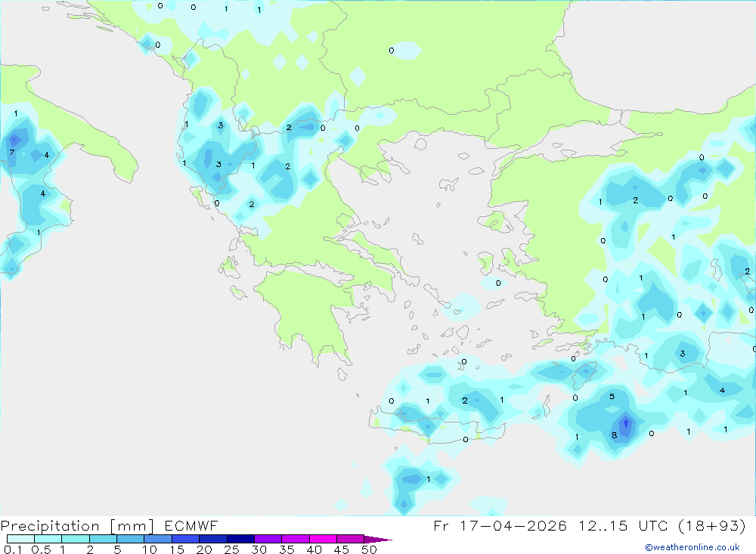Open the weatheronline.co.uk credit link
Image resolution: width=756 pixels, height=554 pixels.
692,547
